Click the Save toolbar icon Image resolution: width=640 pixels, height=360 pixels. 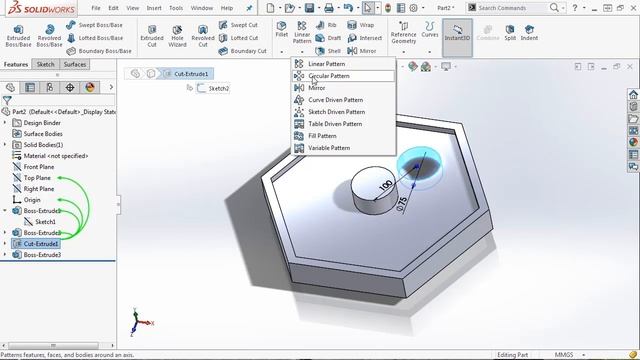pos(309,8)
